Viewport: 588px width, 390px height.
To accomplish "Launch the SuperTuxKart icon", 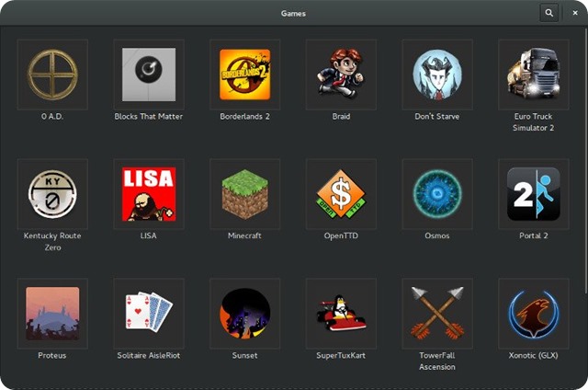I will tap(341, 314).
